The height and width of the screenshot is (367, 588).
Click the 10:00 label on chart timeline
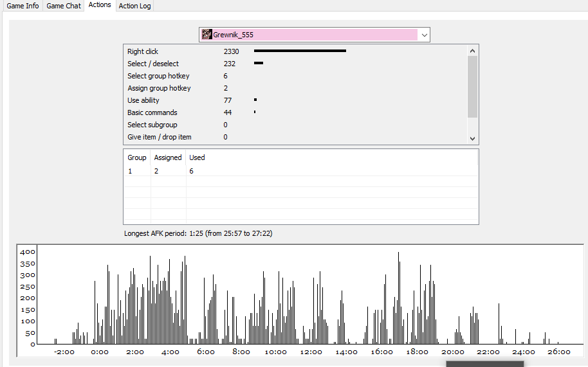[275, 352]
